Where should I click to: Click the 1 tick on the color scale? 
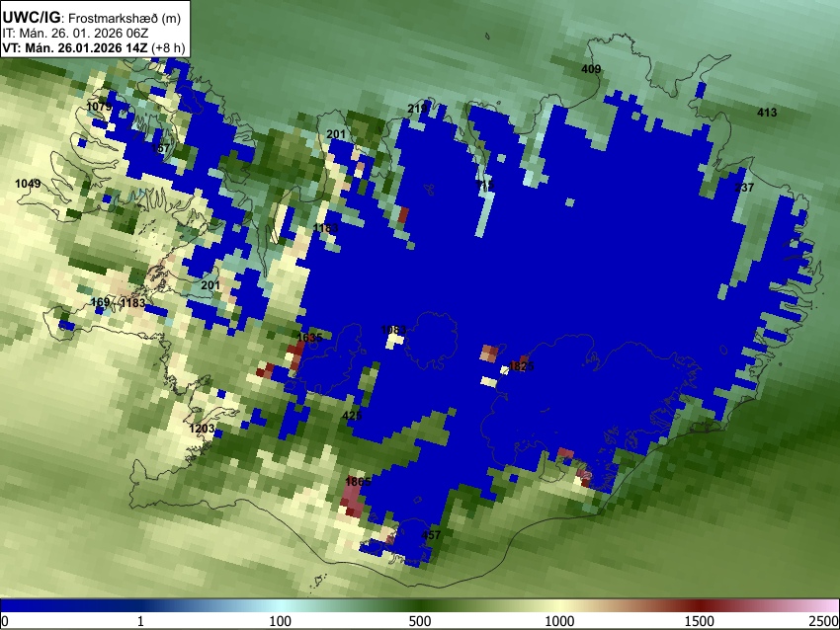click(x=140, y=621)
